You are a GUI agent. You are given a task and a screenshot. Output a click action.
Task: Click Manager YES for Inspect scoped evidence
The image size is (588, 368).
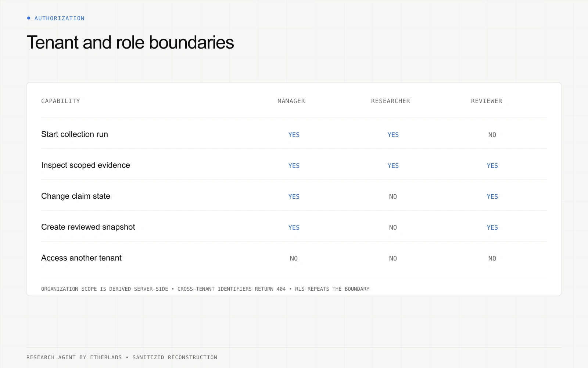[294, 166]
